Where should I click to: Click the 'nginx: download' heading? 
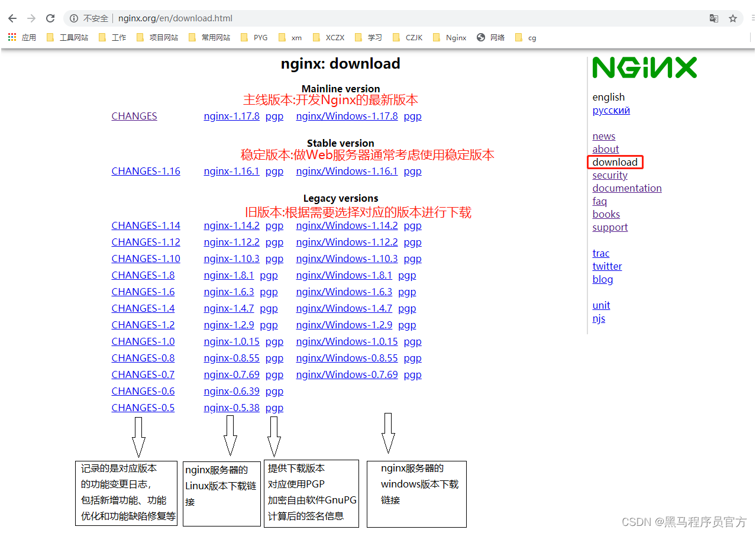[x=341, y=63]
